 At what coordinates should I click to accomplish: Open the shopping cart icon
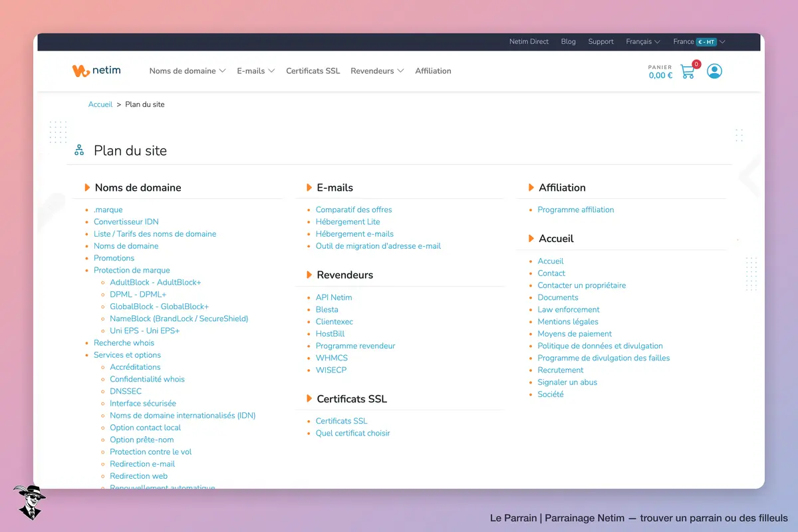pos(688,71)
